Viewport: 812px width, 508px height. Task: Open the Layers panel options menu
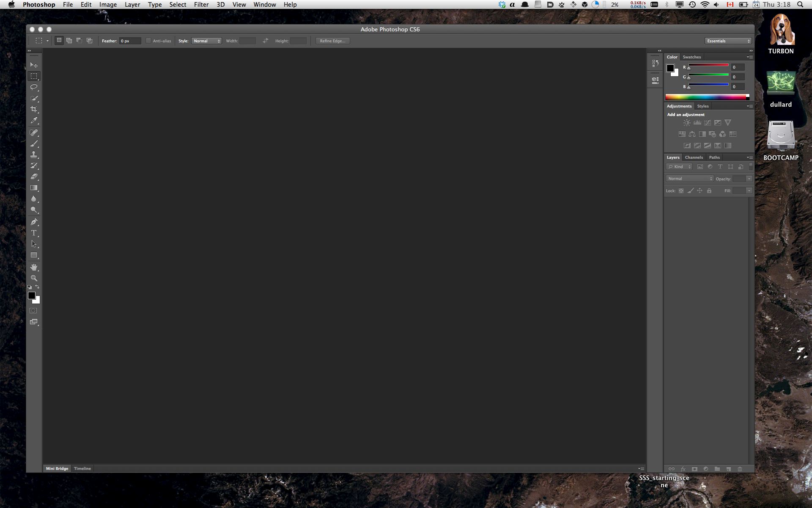[749, 157]
